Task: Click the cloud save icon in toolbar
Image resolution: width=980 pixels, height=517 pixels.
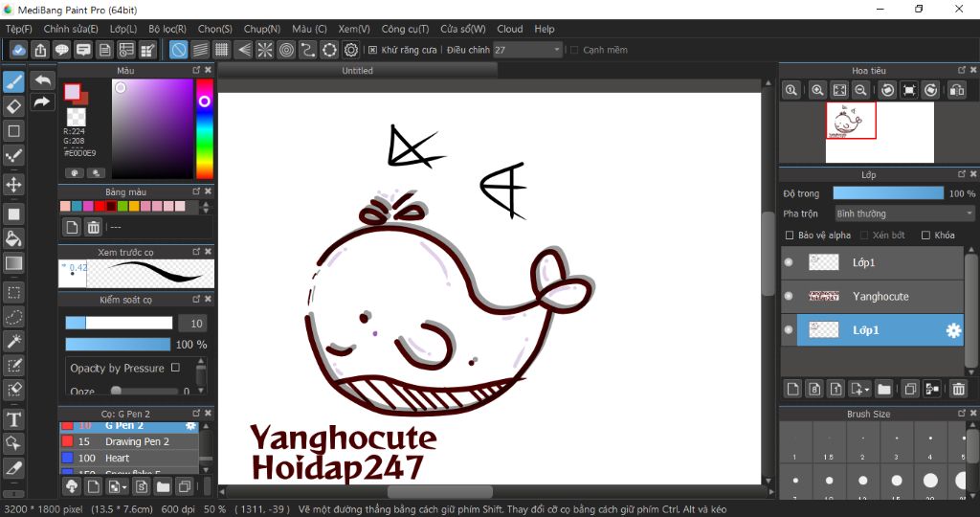Action: [x=19, y=50]
